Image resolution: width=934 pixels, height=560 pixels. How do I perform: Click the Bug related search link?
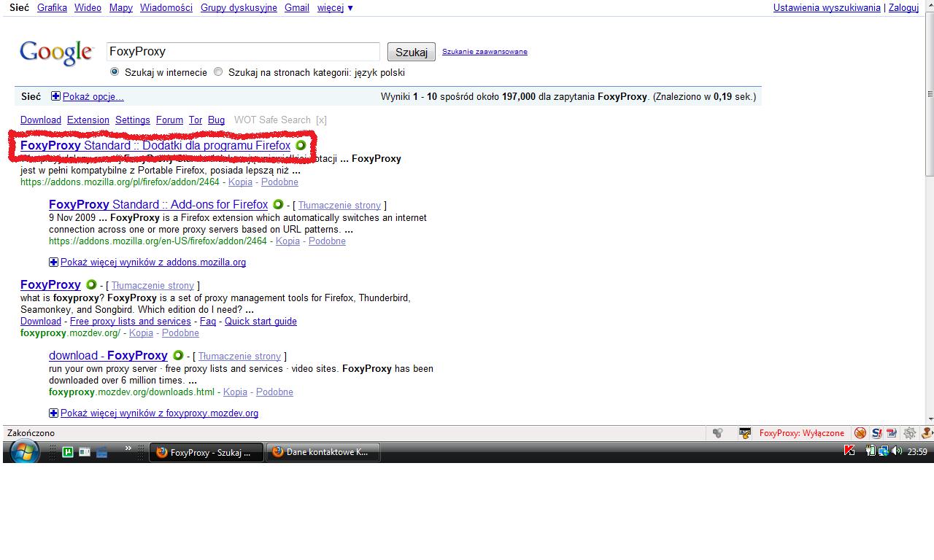pyautogui.click(x=216, y=120)
